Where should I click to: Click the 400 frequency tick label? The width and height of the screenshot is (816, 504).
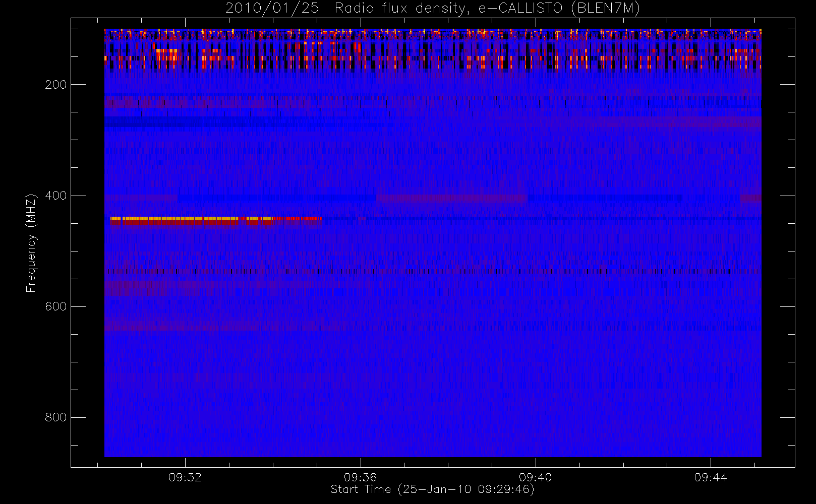click(55, 196)
